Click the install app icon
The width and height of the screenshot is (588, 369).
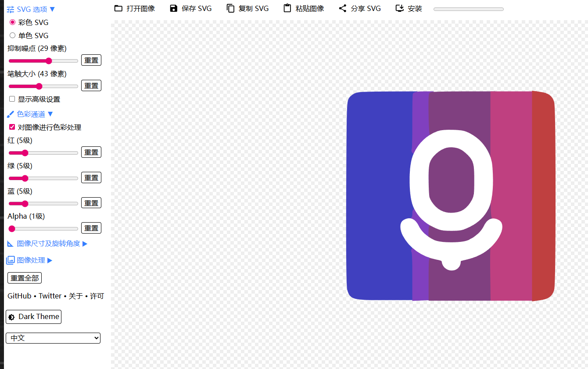(x=400, y=8)
